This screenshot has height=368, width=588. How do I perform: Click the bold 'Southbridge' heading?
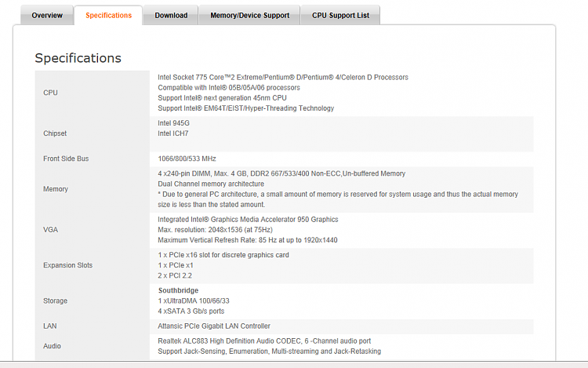coord(179,291)
